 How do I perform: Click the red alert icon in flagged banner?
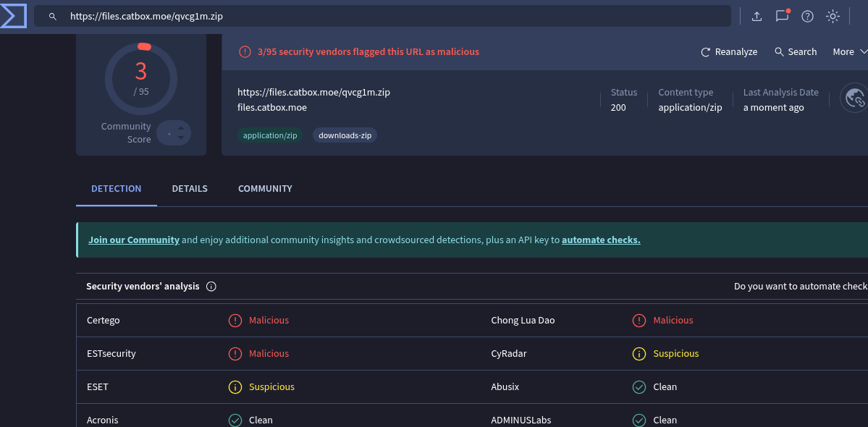(245, 51)
